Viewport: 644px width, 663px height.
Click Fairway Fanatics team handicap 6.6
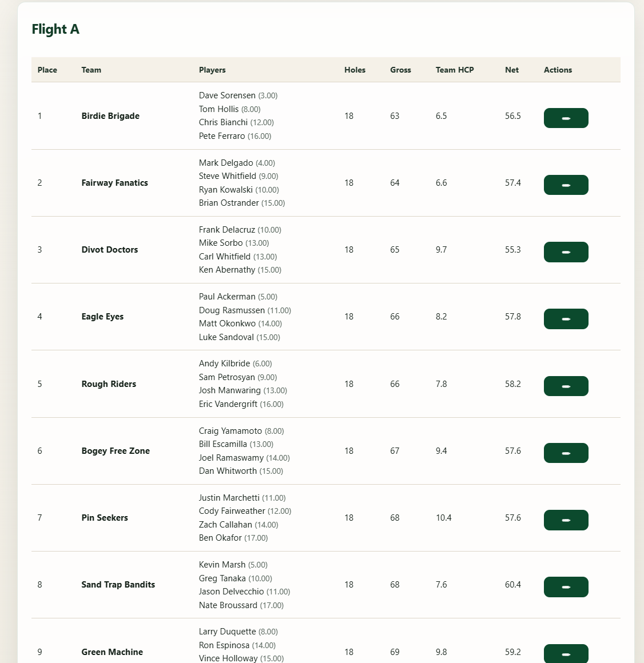click(x=442, y=183)
